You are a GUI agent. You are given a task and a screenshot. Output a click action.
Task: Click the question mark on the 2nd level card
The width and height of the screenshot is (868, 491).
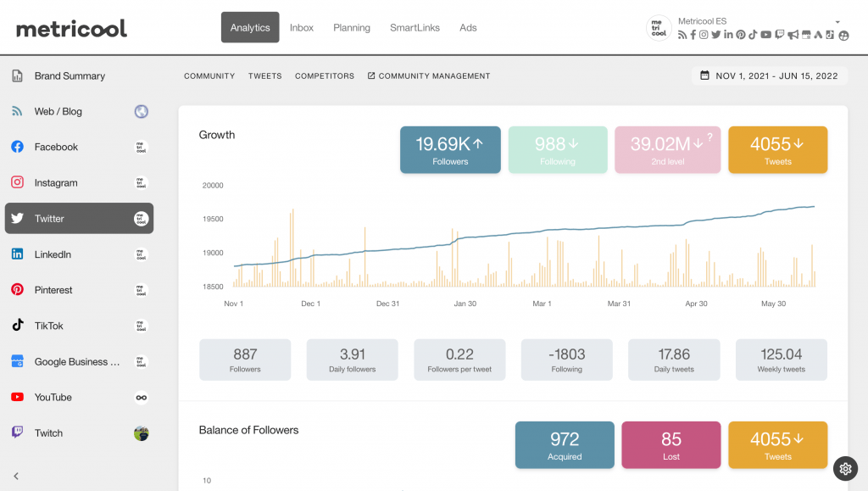click(x=709, y=137)
